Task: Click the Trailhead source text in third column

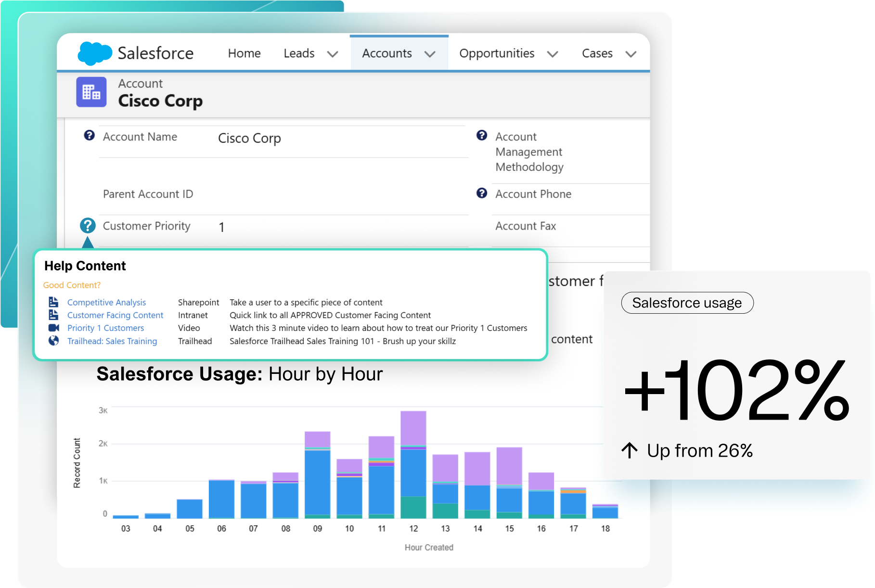Action: point(195,341)
